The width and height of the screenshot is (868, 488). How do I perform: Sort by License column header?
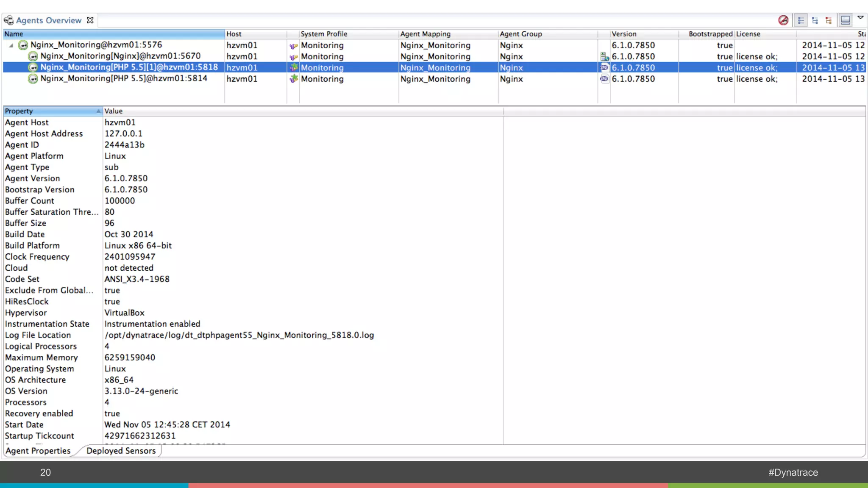[x=765, y=34]
